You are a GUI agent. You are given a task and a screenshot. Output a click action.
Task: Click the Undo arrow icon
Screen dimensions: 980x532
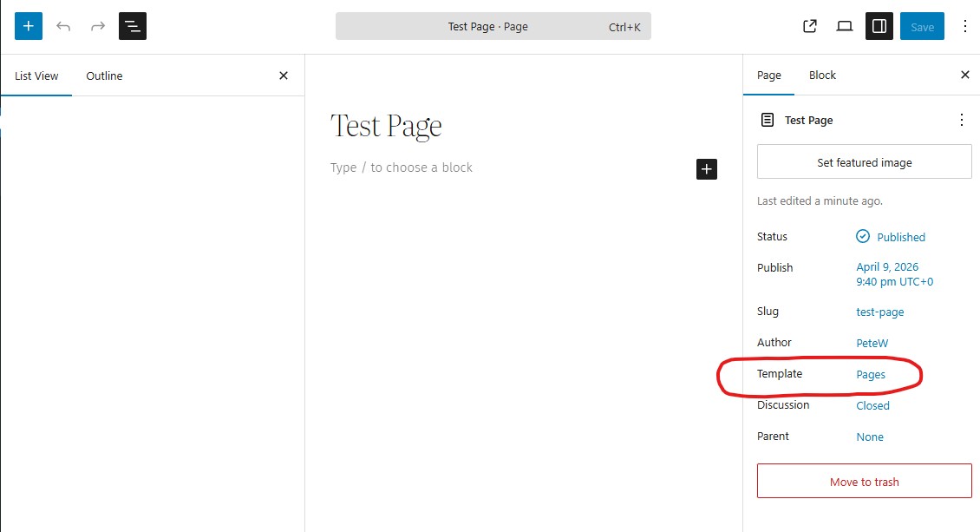click(63, 26)
